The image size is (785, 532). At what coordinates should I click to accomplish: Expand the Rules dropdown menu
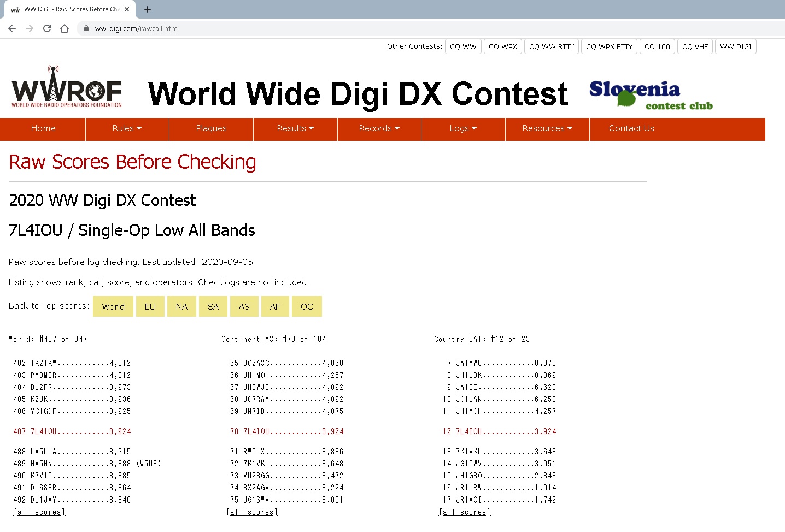(x=127, y=129)
